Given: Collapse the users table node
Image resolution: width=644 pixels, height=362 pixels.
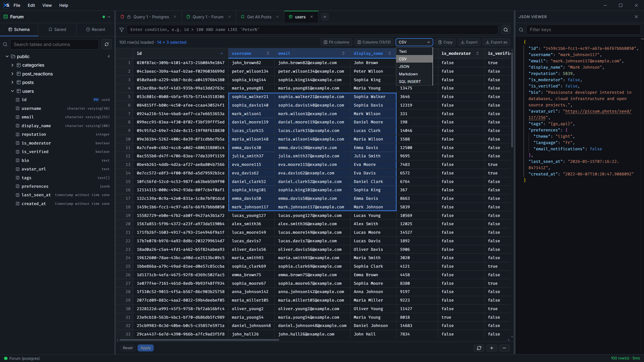Looking at the screenshot, I should [13, 91].
